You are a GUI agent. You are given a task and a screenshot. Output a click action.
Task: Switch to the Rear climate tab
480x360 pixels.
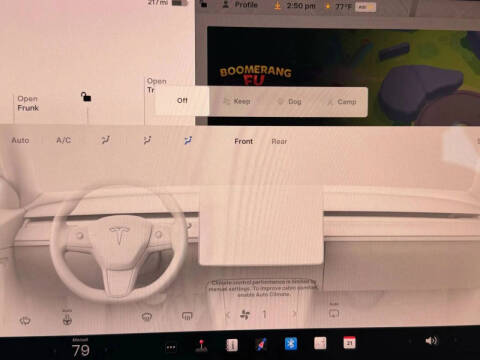click(x=279, y=142)
